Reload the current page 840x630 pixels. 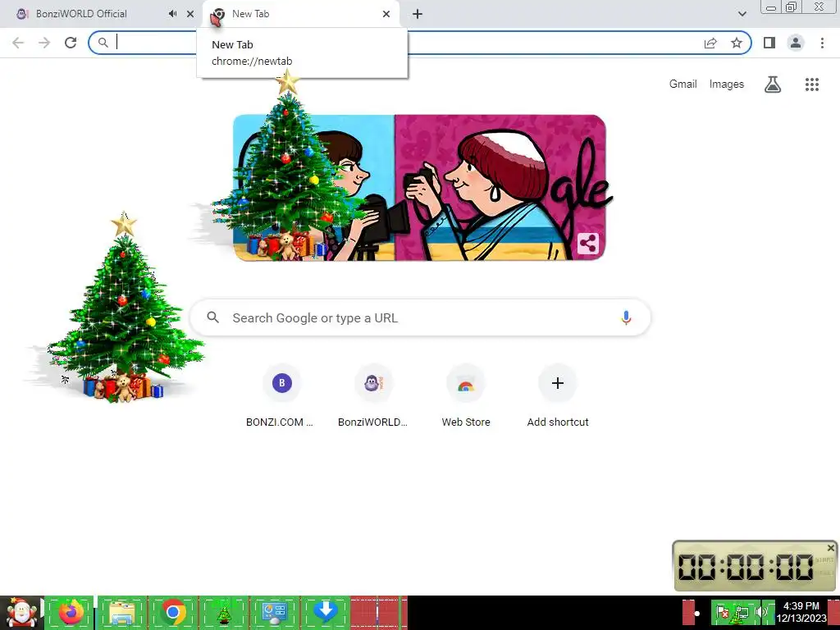pyautogui.click(x=71, y=43)
